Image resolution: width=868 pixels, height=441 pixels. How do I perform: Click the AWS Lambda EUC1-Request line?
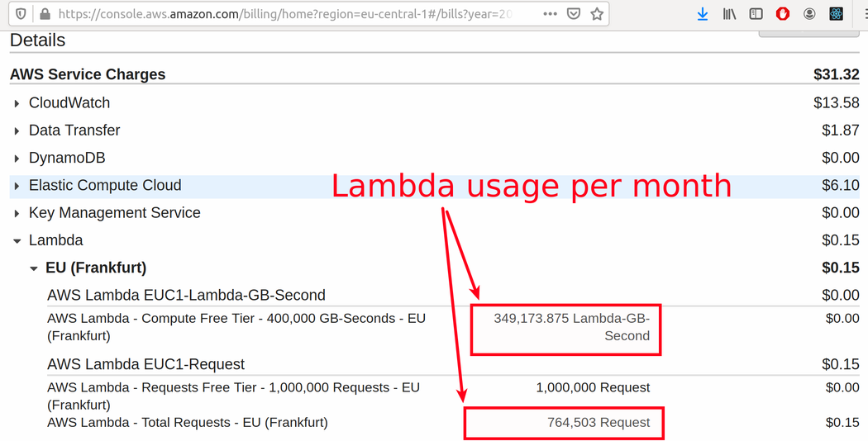145,364
